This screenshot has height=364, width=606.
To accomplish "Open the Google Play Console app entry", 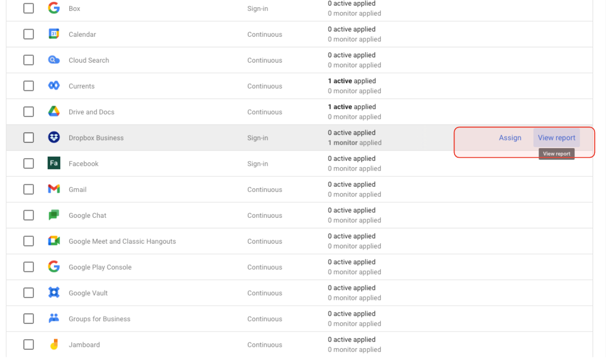I will pos(100,267).
